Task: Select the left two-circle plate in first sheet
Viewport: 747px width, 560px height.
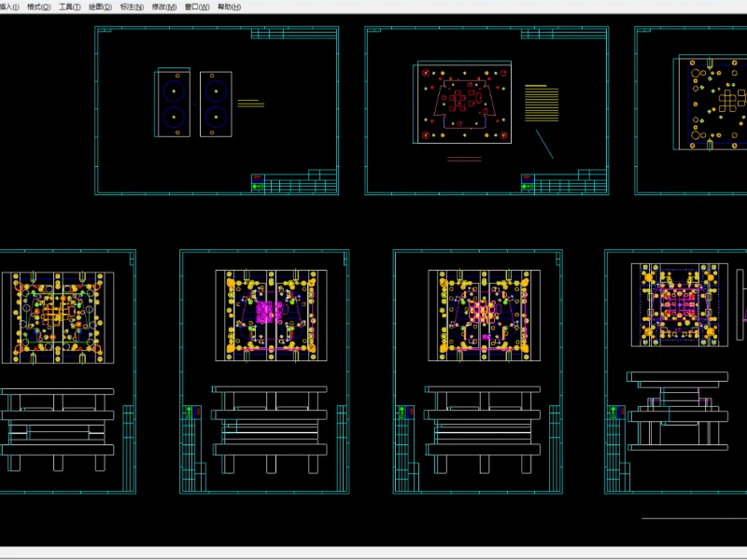Action: [x=173, y=103]
